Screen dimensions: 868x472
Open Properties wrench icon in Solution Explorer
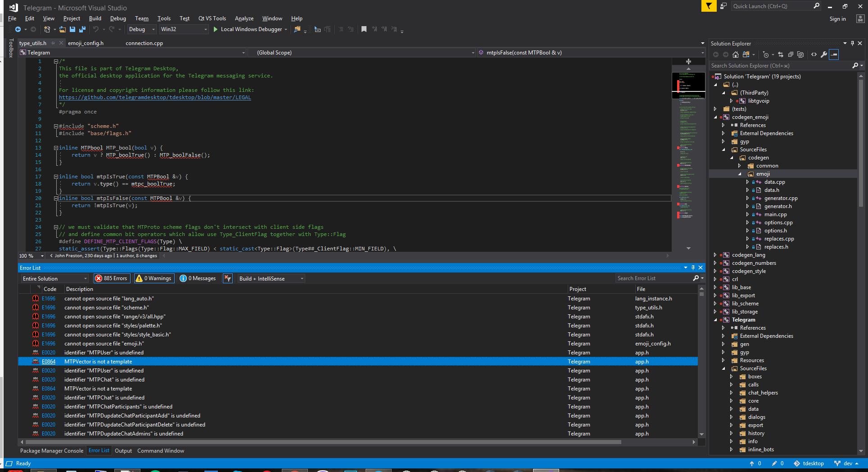click(x=824, y=54)
